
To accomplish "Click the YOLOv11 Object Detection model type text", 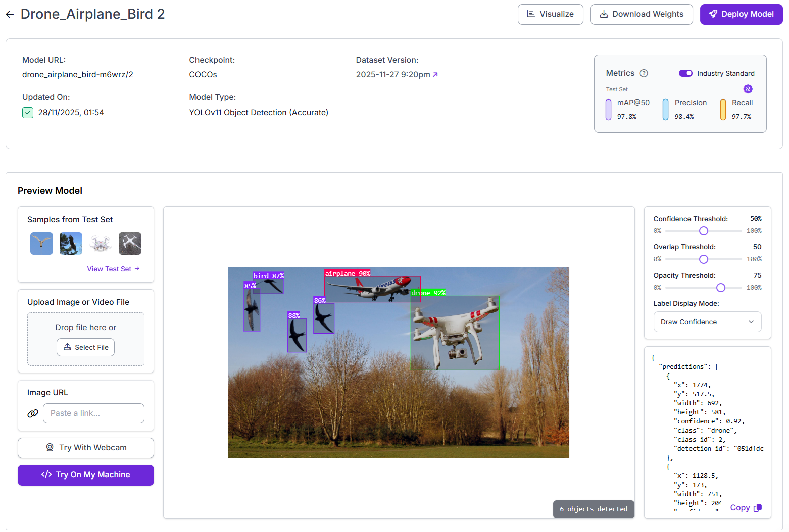I will coord(259,112).
